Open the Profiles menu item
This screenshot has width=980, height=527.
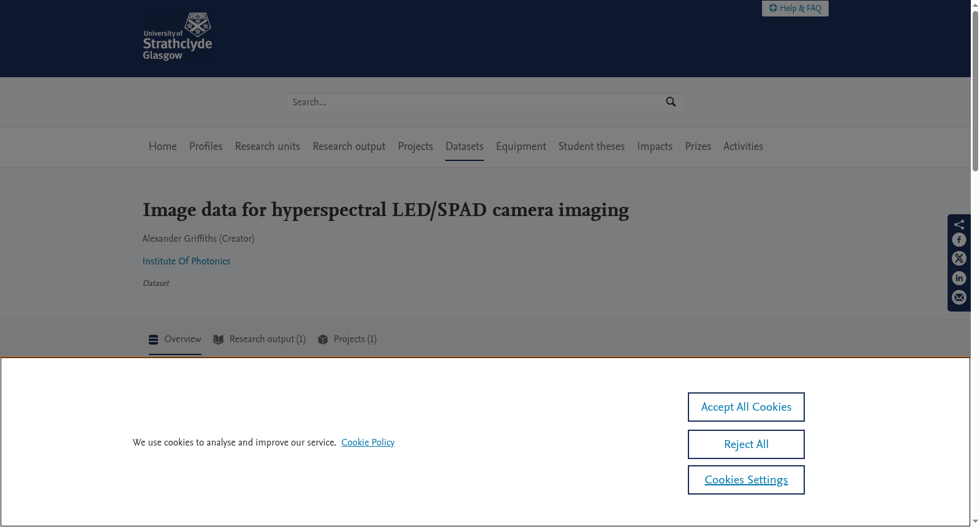[x=206, y=146]
